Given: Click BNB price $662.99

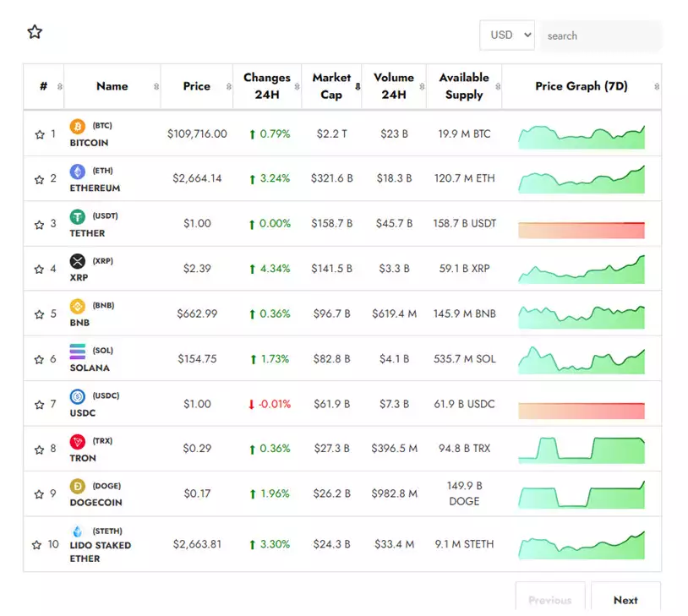Looking at the screenshot, I should 197,313.
